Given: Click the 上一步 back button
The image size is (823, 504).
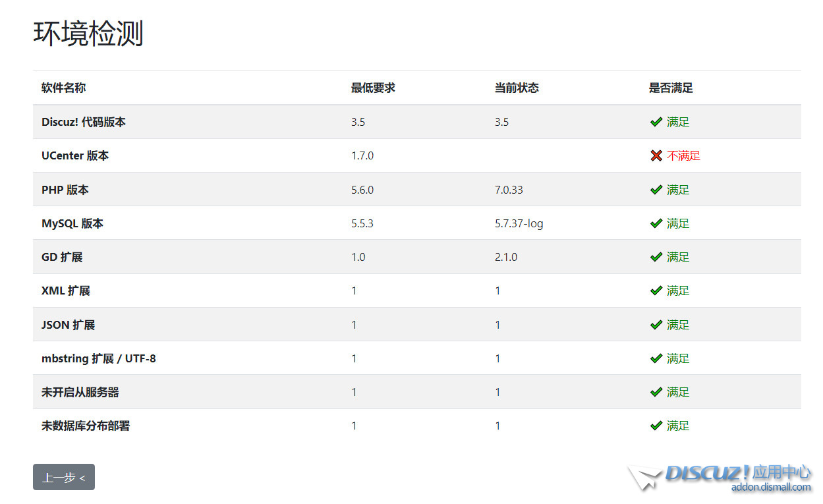Looking at the screenshot, I should click(64, 478).
